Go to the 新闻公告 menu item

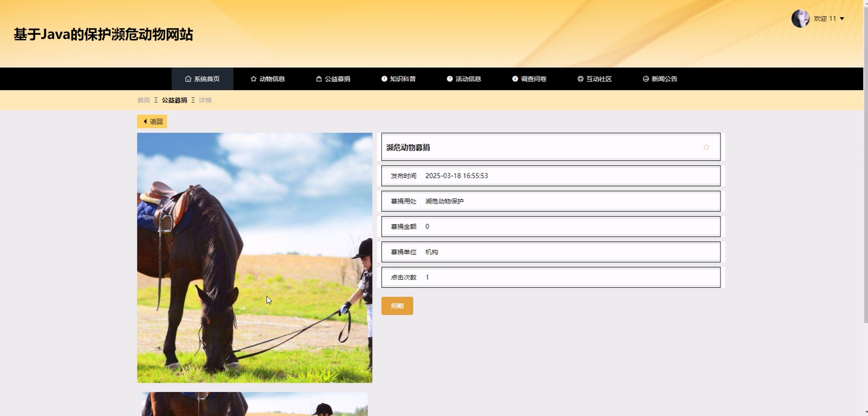pos(664,79)
